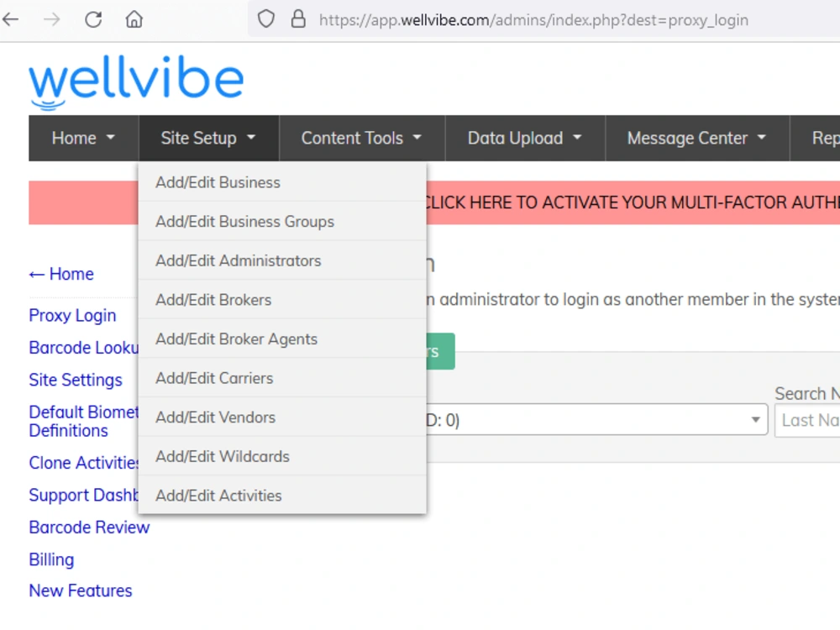Go to Barcode Review link
840x630 pixels.
89,528
